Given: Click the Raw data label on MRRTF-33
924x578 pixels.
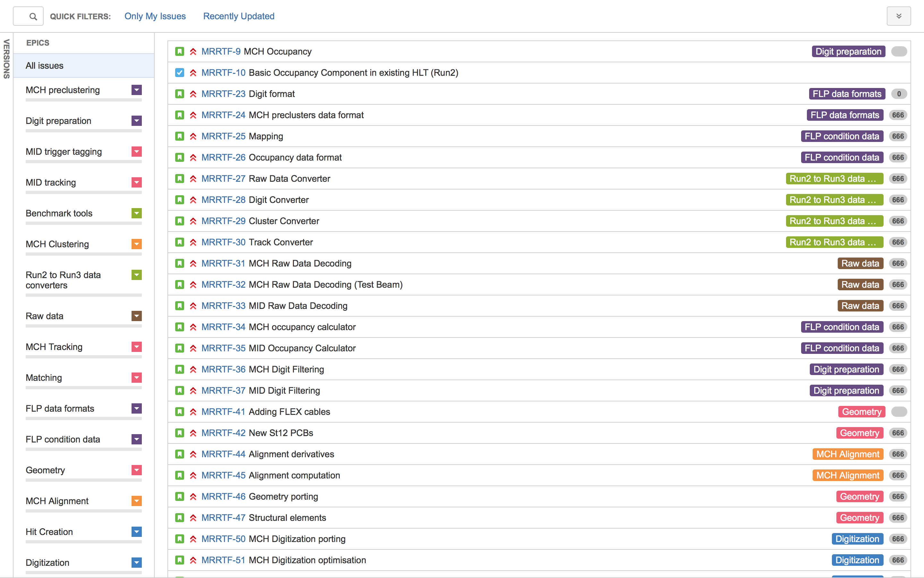Looking at the screenshot, I should 860,306.
